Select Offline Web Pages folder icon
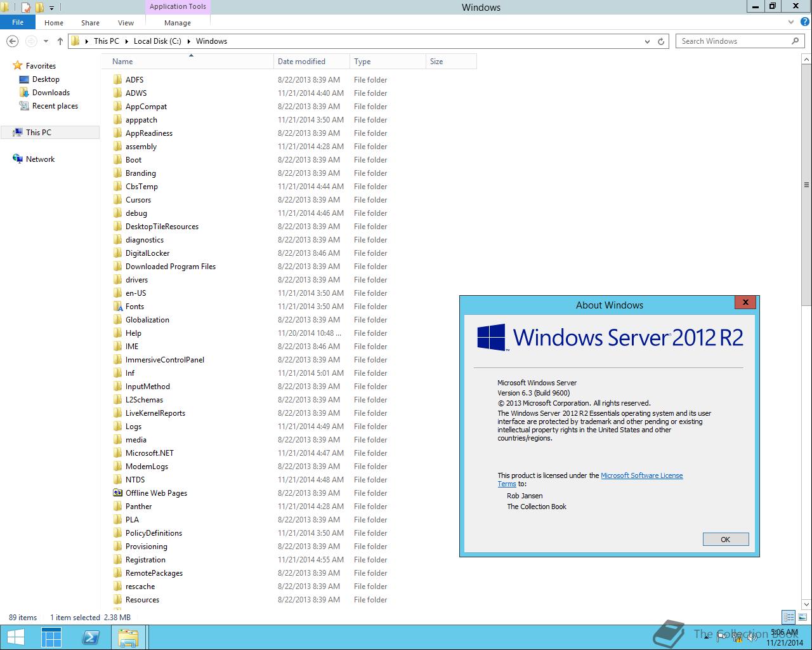The width and height of the screenshot is (812, 650). (x=117, y=493)
